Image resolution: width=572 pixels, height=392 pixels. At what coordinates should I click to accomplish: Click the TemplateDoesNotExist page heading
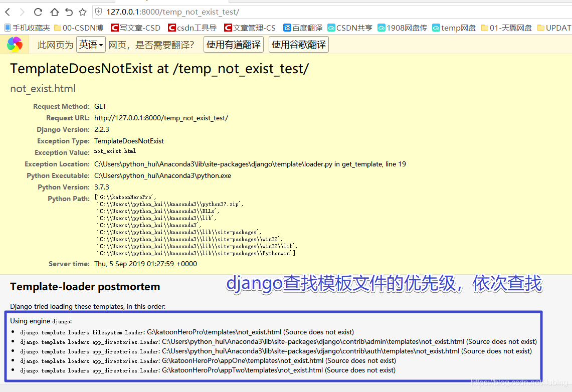pos(159,69)
